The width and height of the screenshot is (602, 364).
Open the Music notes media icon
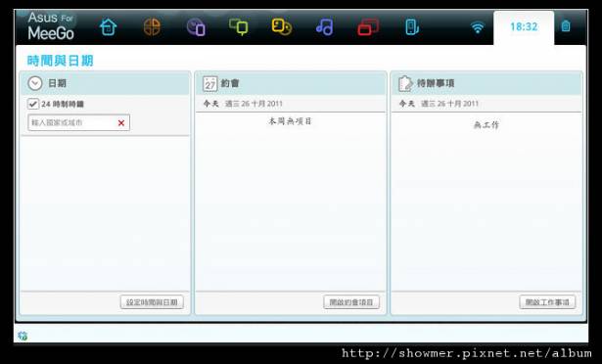pos(325,26)
